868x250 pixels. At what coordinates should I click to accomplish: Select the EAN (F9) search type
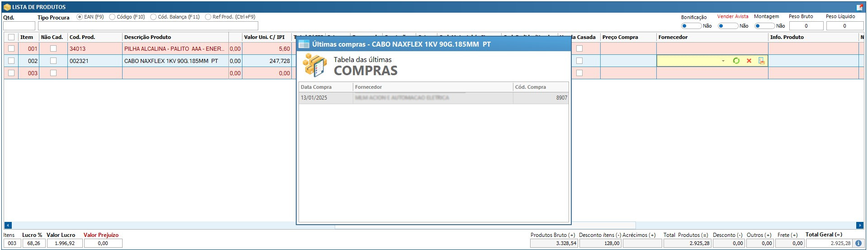pos(80,17)
